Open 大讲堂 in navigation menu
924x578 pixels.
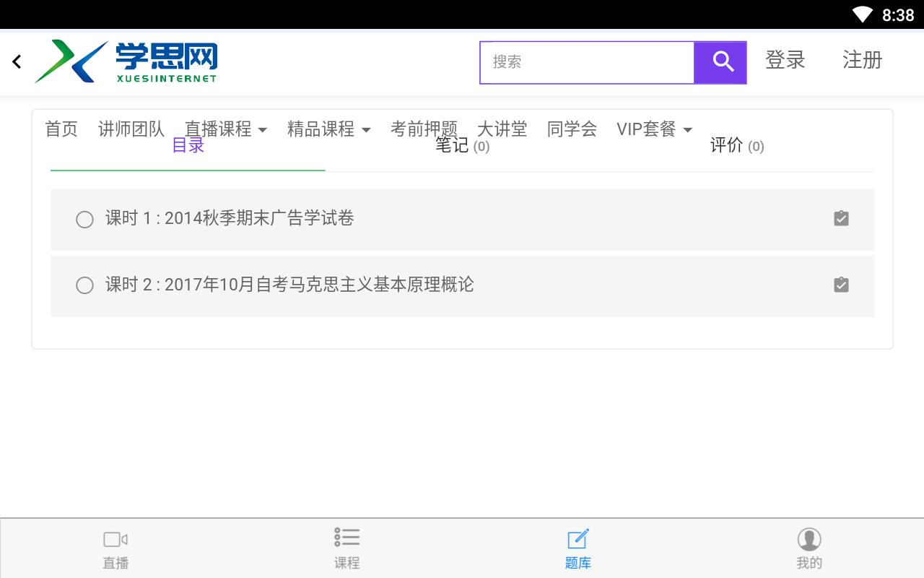pos(502,129)
